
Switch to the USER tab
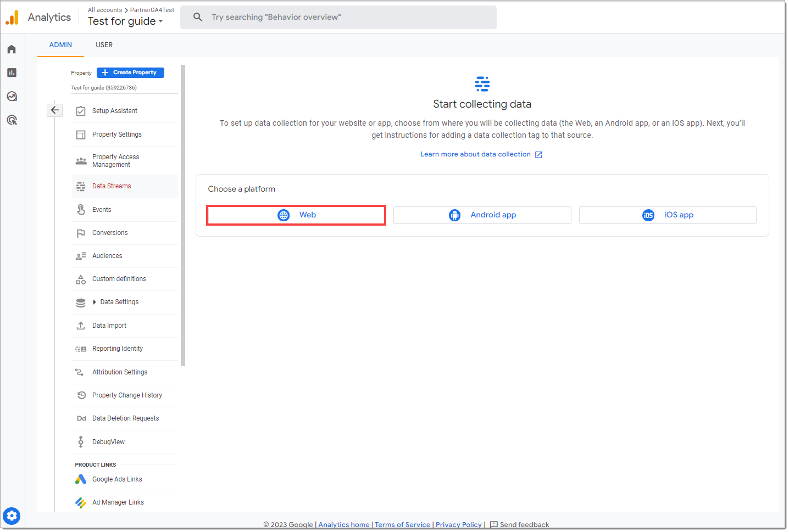pos(104,45)
